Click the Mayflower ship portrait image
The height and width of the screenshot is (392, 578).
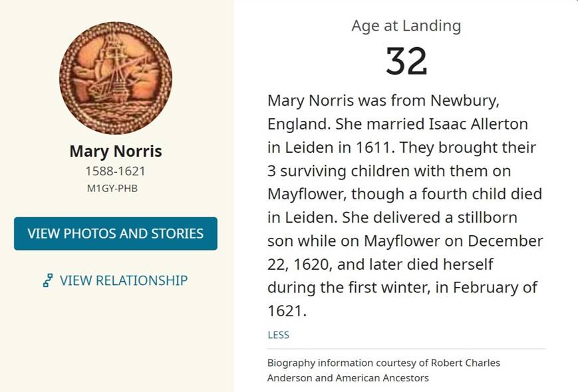116,78
